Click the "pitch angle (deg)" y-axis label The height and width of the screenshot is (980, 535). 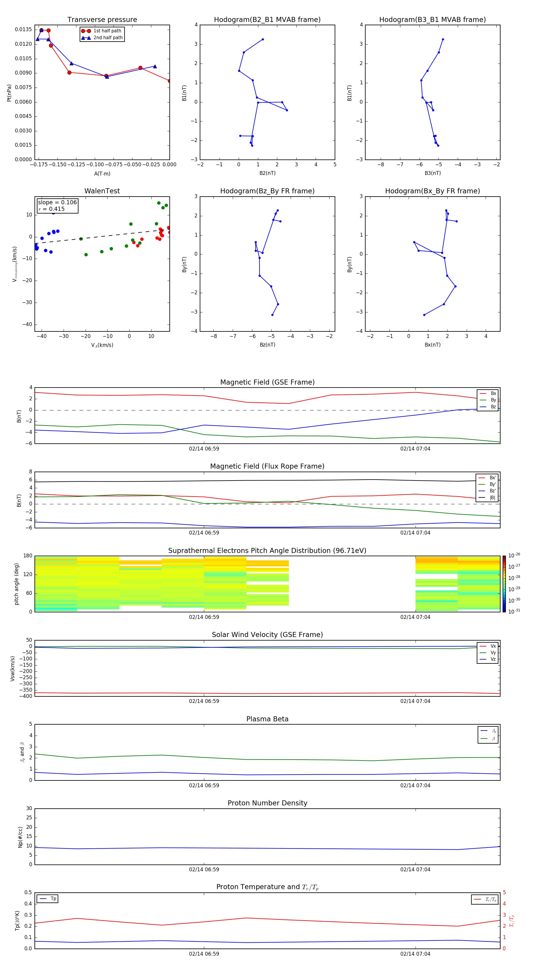[x=16, y=584]
